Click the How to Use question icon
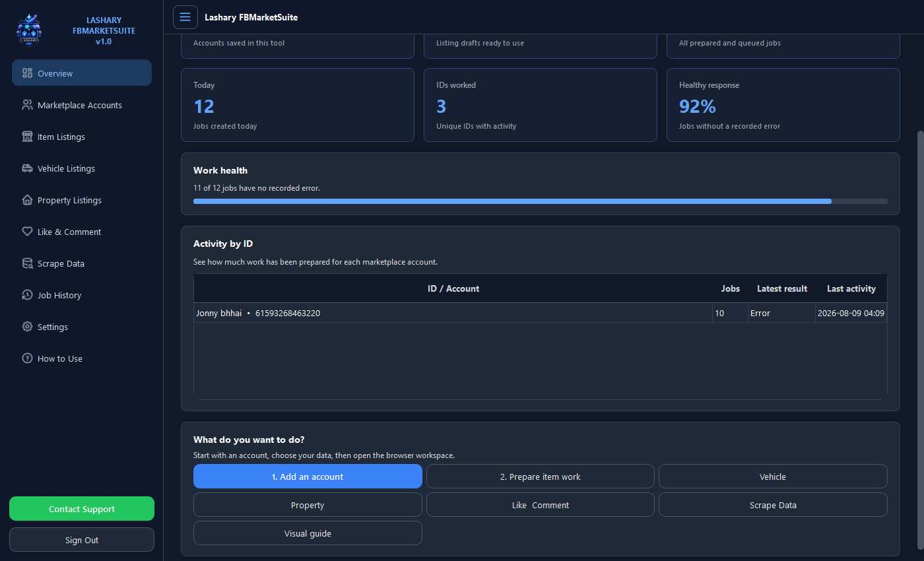924x561 pixels. pyautogui.click(x=27, y=358)
